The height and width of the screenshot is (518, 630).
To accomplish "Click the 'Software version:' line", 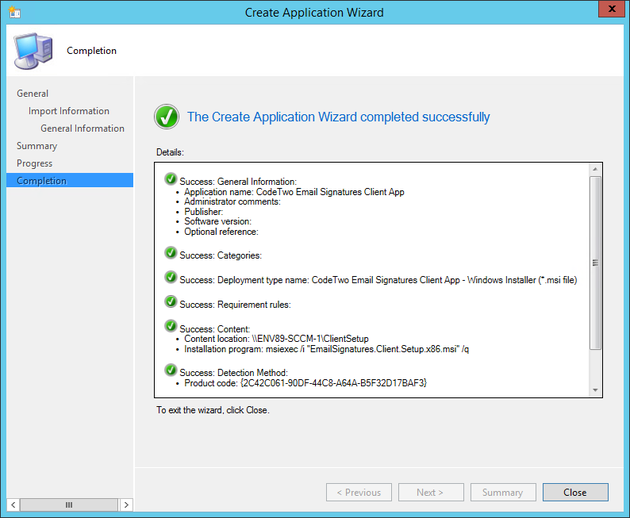I will [218, 221].
